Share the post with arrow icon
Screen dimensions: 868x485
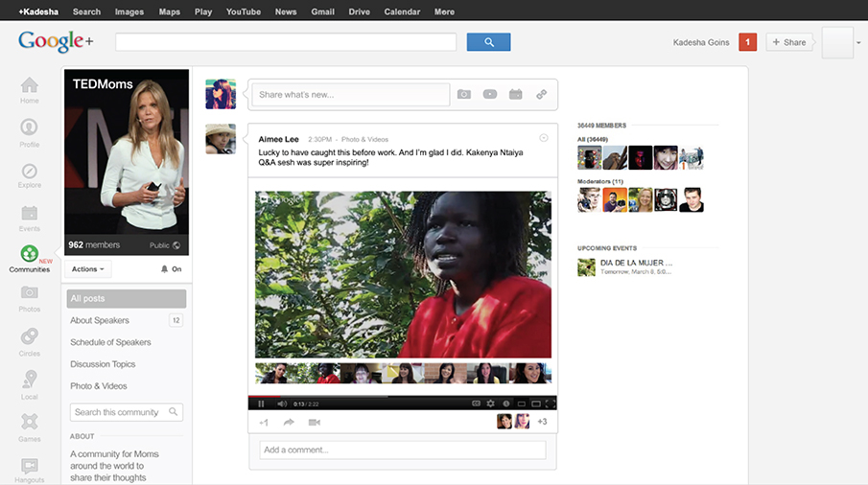pyautogui.click(x=289, y=423)
